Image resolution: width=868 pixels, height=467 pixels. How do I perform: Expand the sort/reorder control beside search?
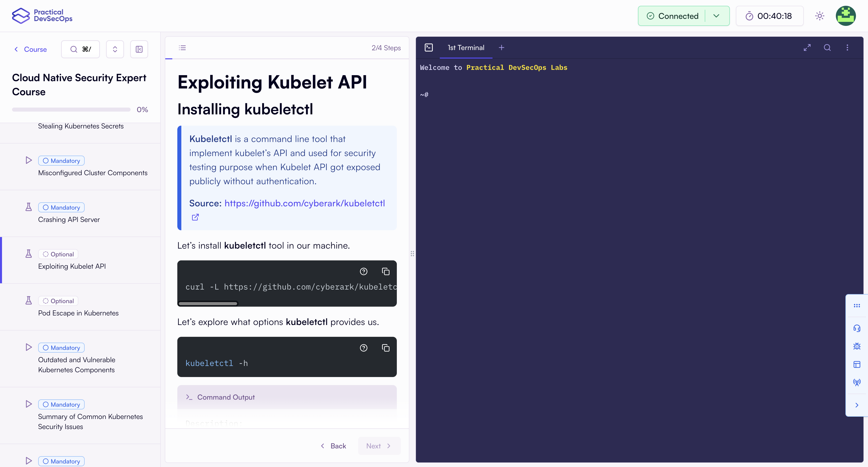pos(115,49)
